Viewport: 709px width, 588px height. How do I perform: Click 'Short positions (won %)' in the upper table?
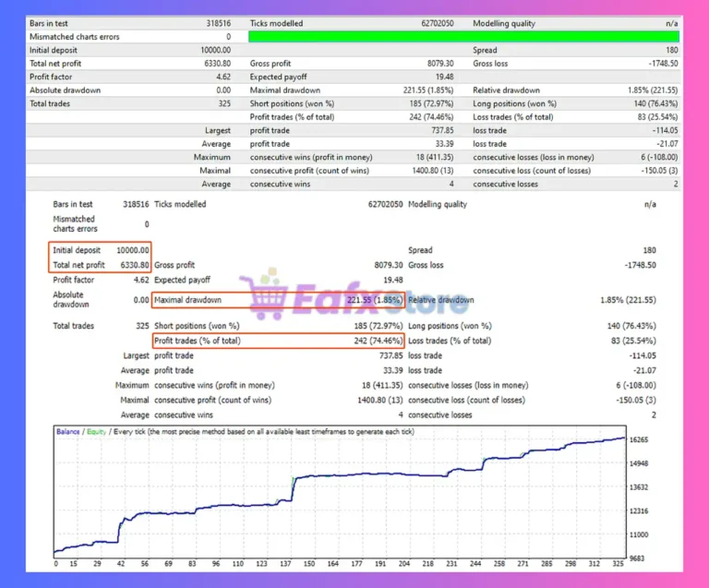pyautogui.click(x=292, y=103)
